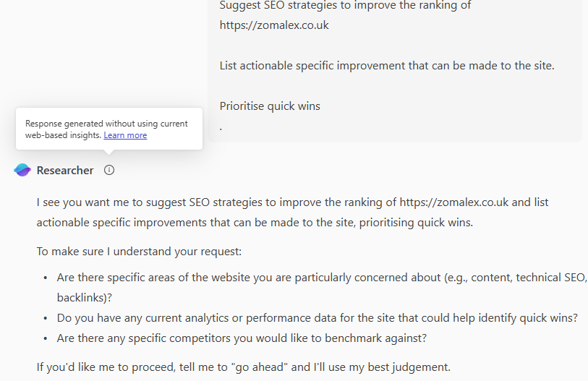Click the "Suggest SEO strategies" prompt line
Viewport: 588px width, 381px height.
pos(346,6)
